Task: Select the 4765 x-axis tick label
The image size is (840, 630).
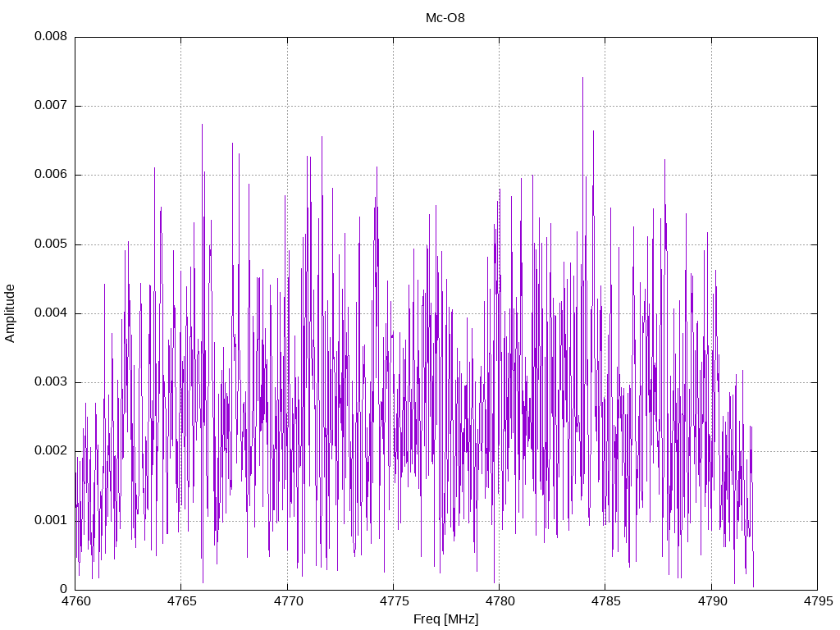Action: (x=182, y=601)
